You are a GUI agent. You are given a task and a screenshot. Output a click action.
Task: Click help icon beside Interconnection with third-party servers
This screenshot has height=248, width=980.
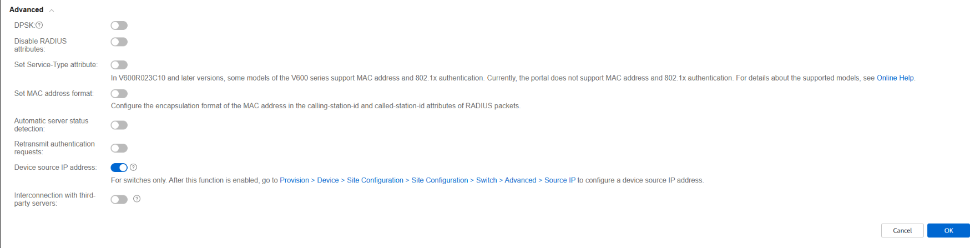(x=137, y=199)
